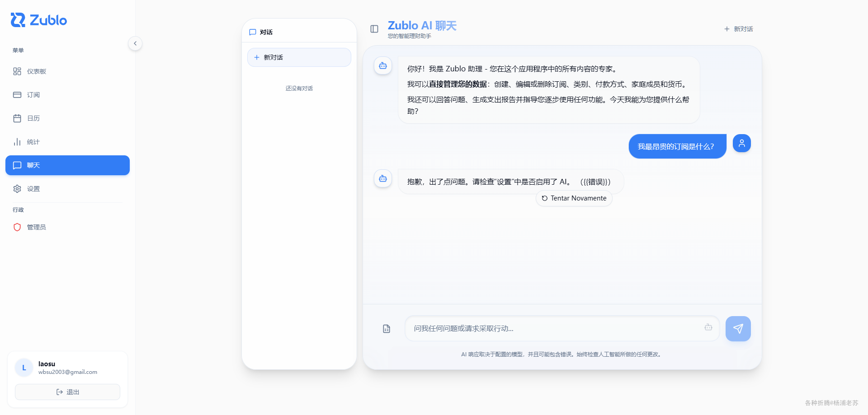Focus the chat message input field
The height and width of the screenshot is (415, 868).
tap(562, 328)
